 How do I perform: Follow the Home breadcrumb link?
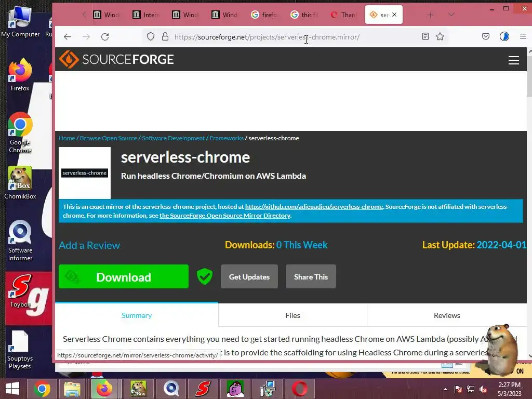click(x=67, y=138)
